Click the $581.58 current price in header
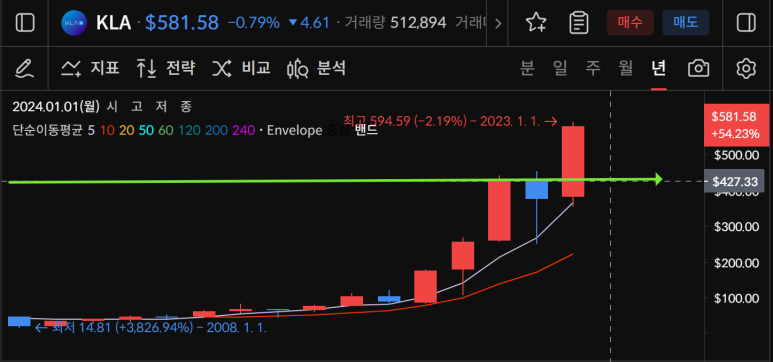The width and height of the screenshot is (773, 362). (182, 23)
